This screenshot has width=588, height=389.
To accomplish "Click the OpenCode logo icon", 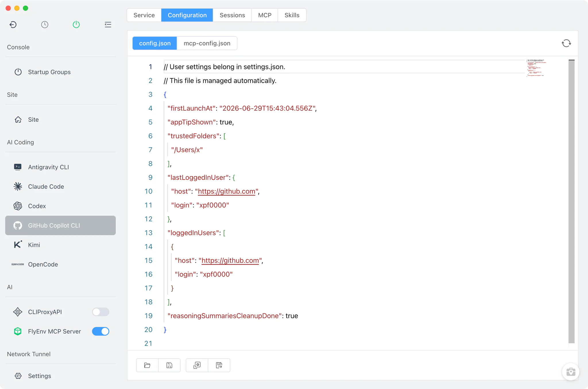I will [x=18, y=264].
